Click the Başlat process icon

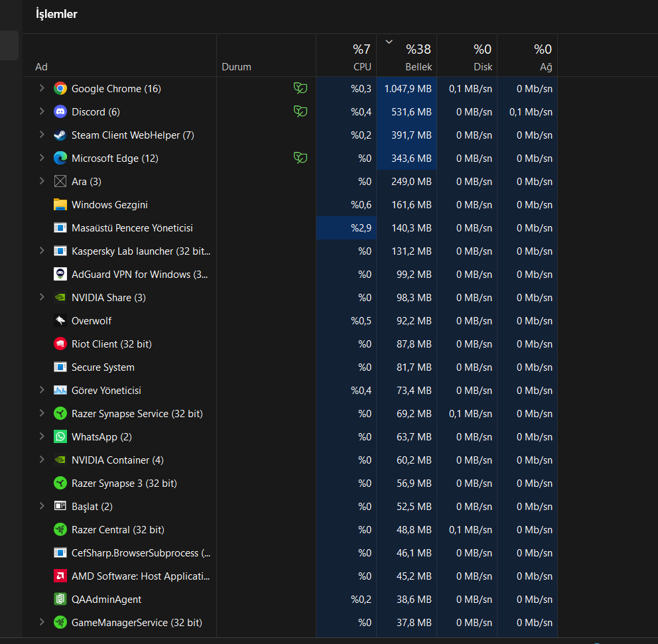click(x=60, y=506)
